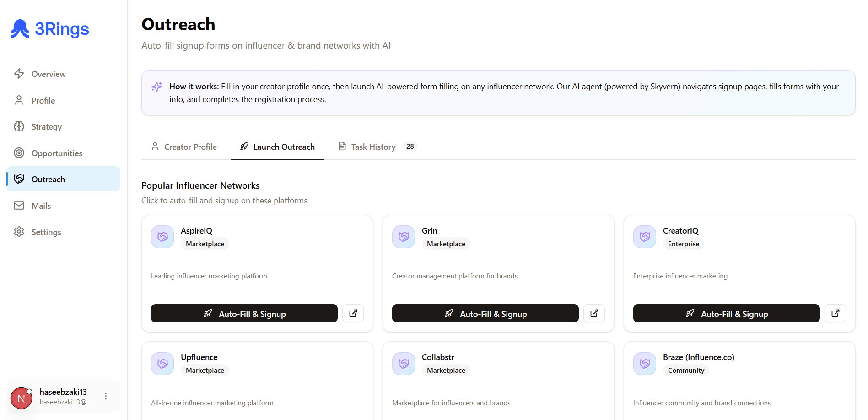Open Grin external link icon
This screenshot has height=420, width=868.
[594, 313]
